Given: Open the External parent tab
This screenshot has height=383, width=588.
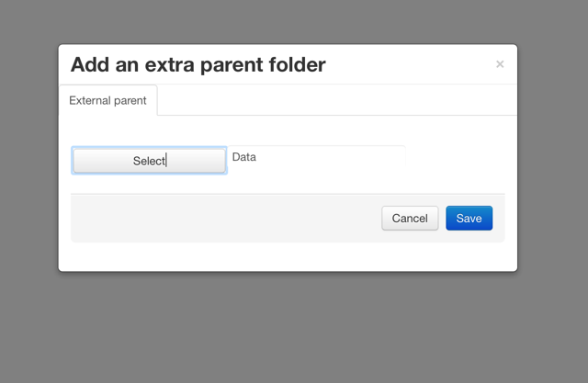Looking at the screenshot, I should (x=108, y=100).
